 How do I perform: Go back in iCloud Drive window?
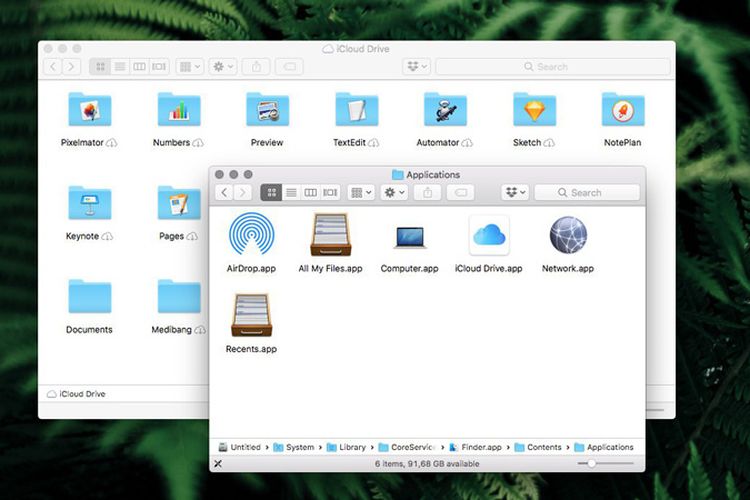tap(53, 67)
